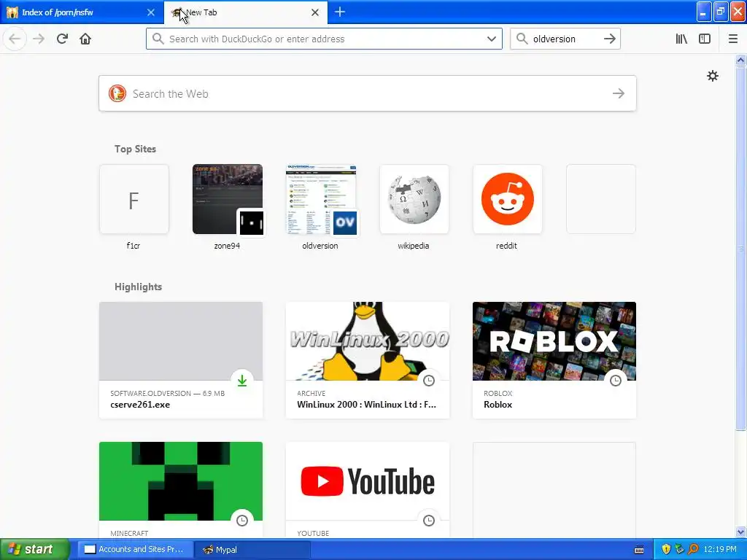Click the page scrollbar down arrow
Screen dimensions: 747x560
(740, 532)
